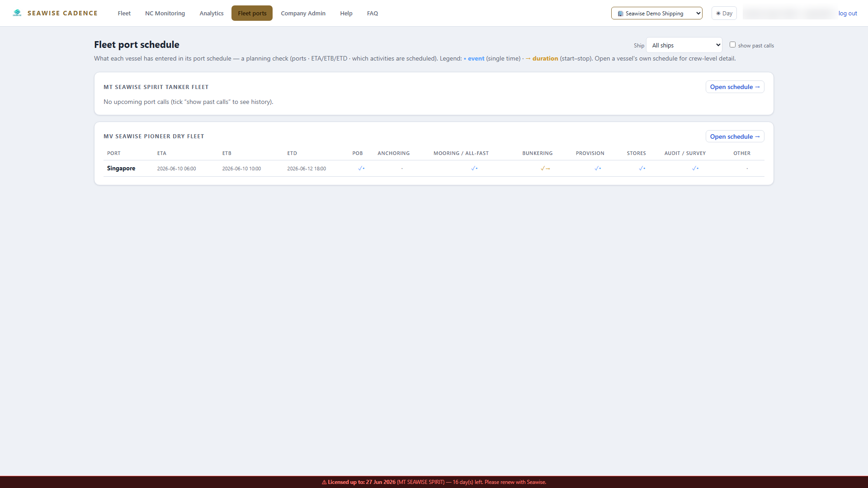
Task: Enable the show past calls checkbox
Action: click(732, 45)
